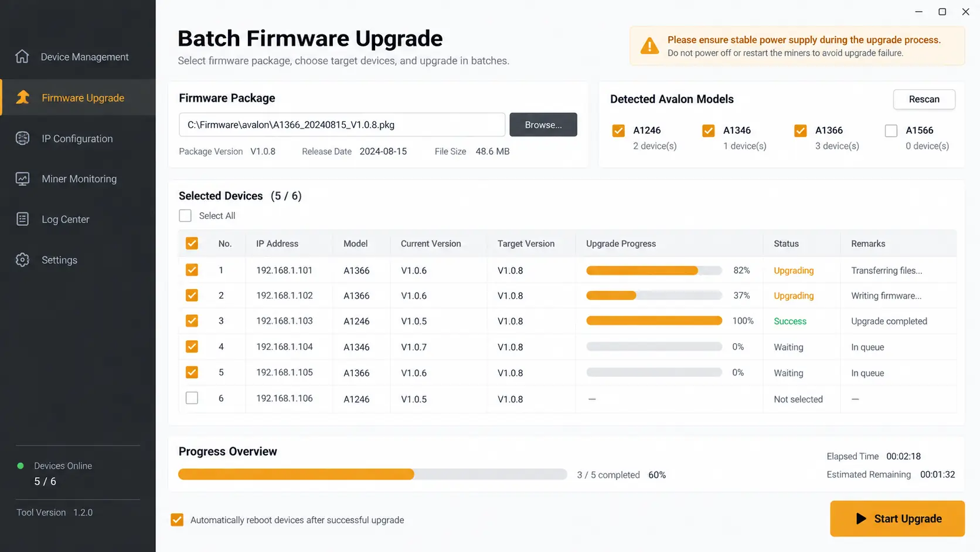Go to Firmware Upgrade section

click(78, 97)
